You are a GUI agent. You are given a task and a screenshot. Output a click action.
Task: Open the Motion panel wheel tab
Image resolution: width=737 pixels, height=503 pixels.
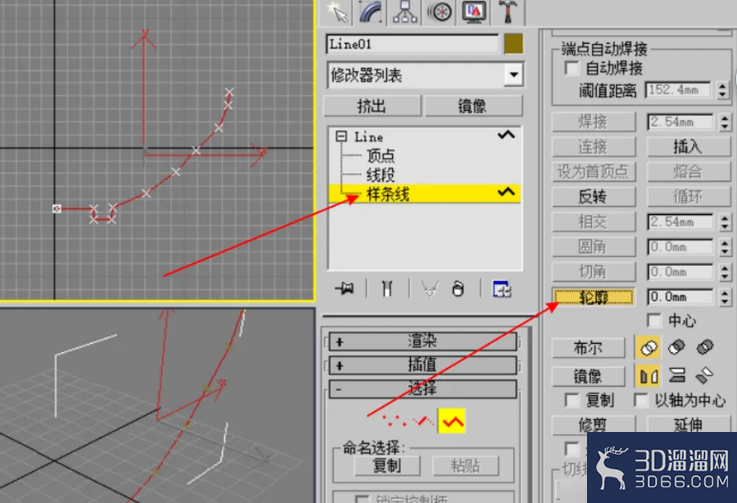click(x=439, y=12)
